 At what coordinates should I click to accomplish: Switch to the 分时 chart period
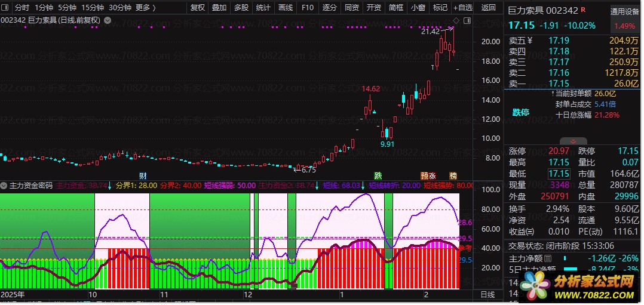pos(22,7)
